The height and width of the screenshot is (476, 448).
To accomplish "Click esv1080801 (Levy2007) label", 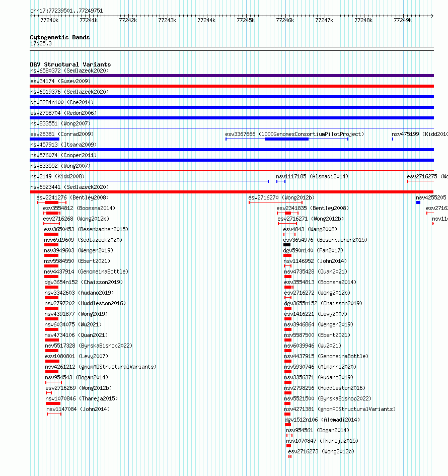I will (x=77, y=357).
